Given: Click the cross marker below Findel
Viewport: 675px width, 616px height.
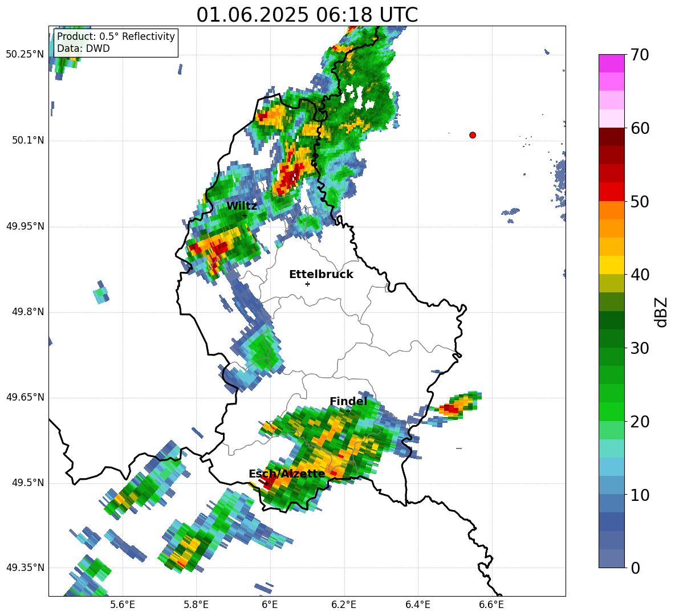Looking at the screenshot, I should pyautogui.click(x=348, y=411).
